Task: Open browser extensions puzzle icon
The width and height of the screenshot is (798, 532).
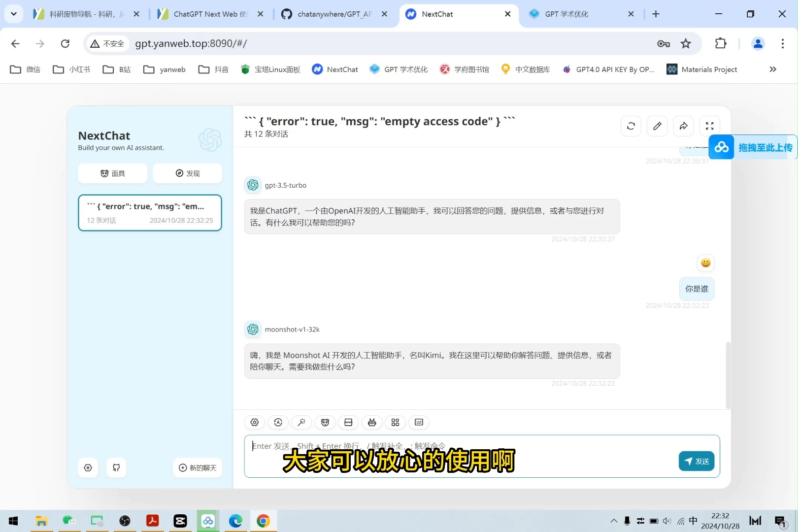Action: tap(721, 43)
